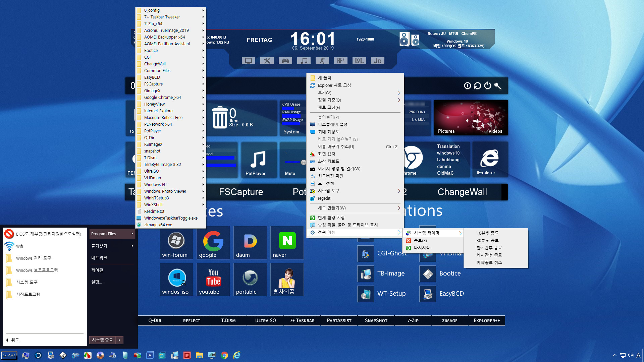
Task: Click the ChangeWall label in the launcher strip
Action: [462, 192]
